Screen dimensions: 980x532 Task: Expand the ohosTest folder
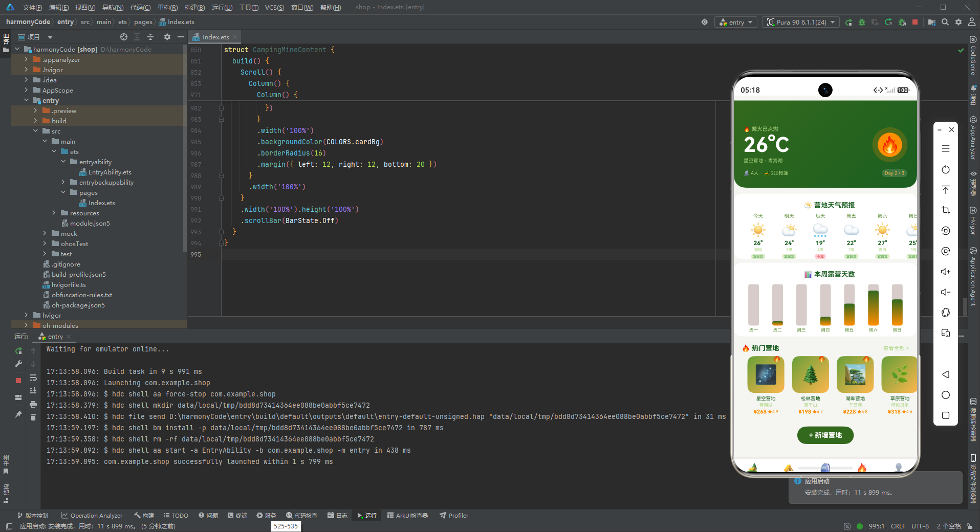pyautogui.click(x=45, y=243)
